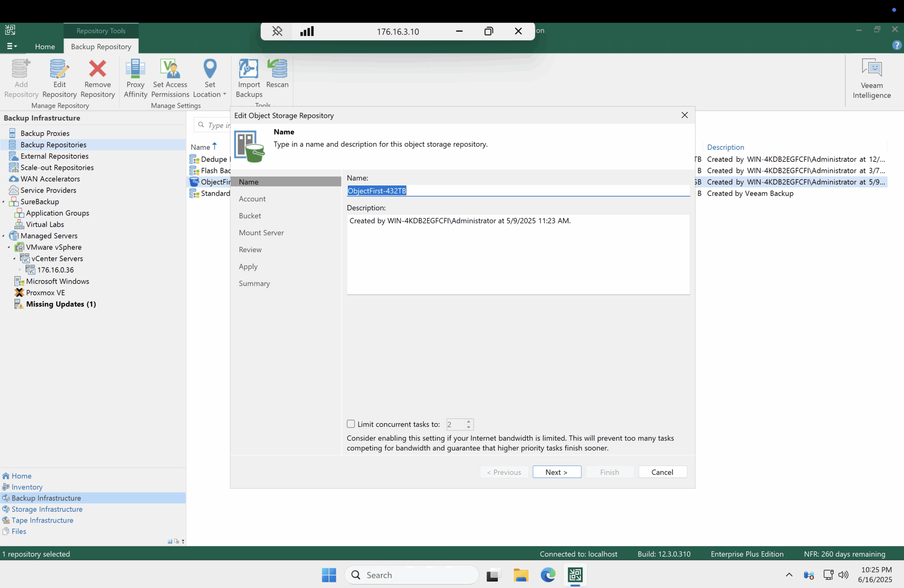
Task: Select the Dedupe repository row
Action: pos(210,159)
